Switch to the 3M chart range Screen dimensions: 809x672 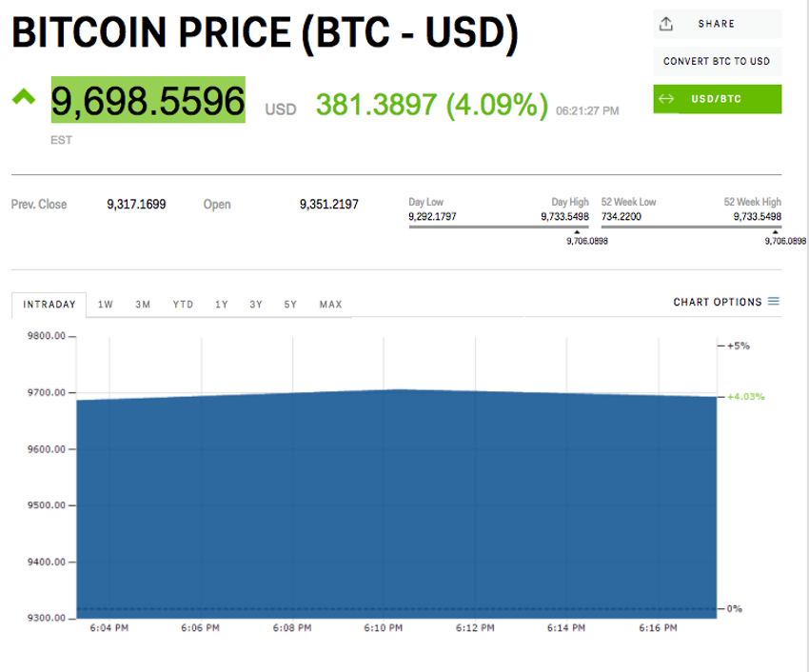(x=143, y=305)
